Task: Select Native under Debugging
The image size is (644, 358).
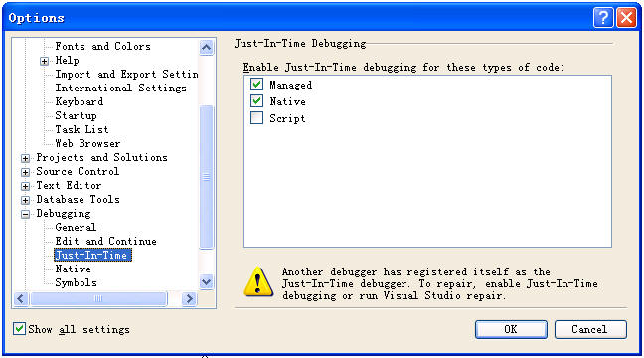Action: coord(74,268)
